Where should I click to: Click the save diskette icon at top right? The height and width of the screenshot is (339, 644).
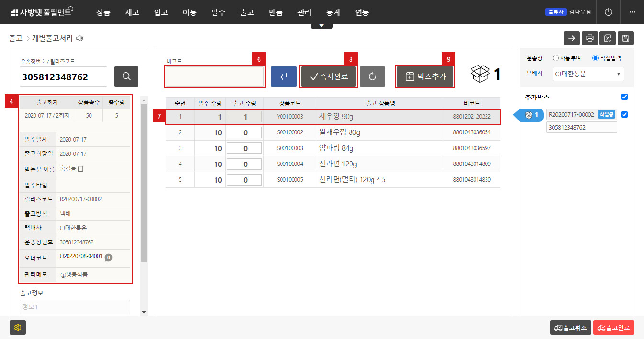[626, 38]
